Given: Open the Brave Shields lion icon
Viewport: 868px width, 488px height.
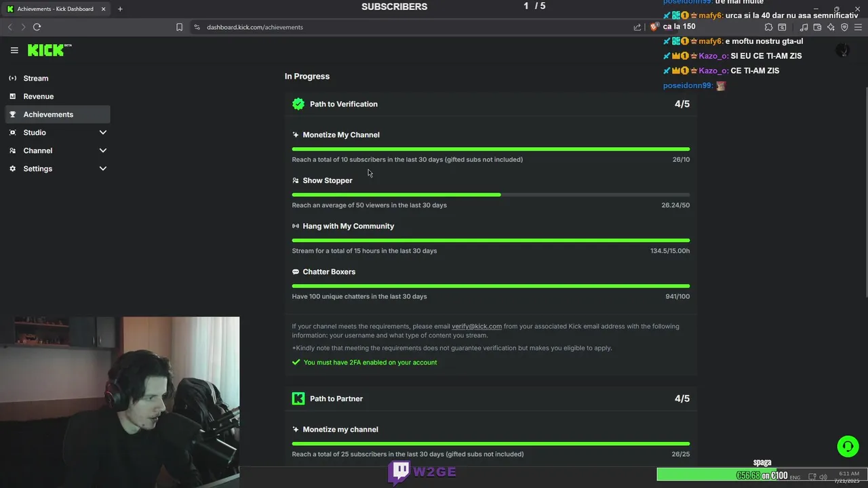Looking at the screenshot, I should pos(654,27).
